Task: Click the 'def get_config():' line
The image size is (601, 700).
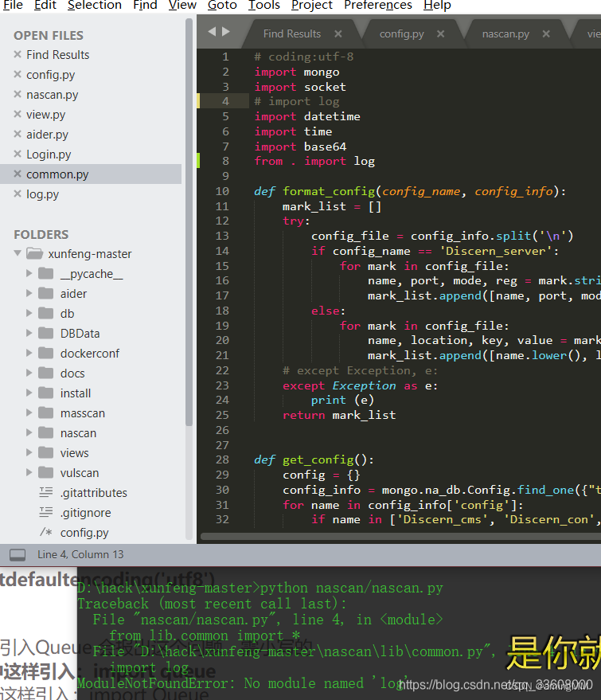Action: 314,459
